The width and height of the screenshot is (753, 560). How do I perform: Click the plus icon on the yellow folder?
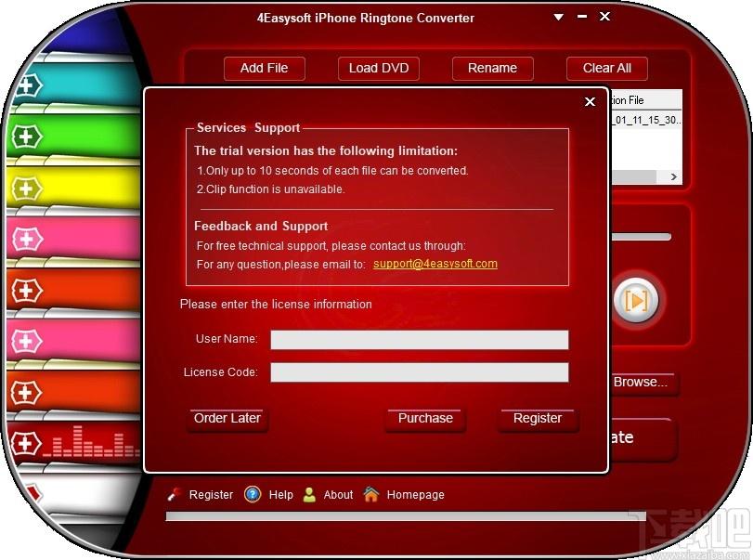pos(27,189)
